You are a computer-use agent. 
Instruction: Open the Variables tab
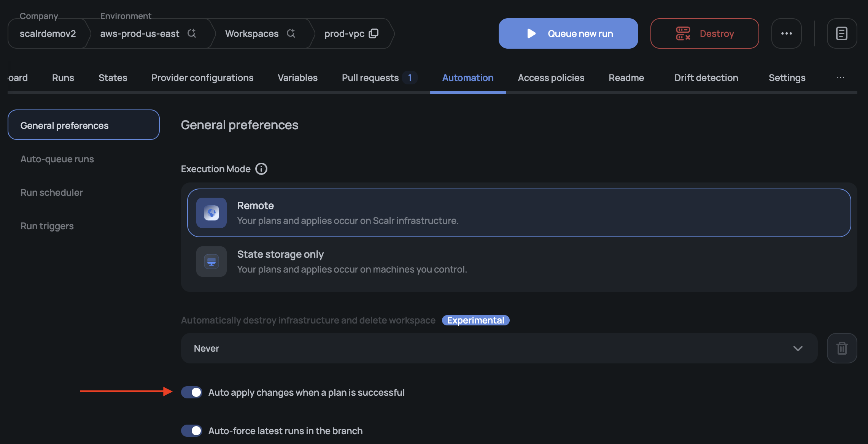[297, 78]
